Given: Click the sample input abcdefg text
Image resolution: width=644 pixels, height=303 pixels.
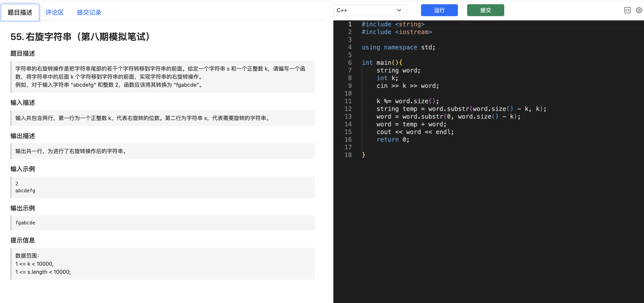Looking at the screenshot, I should coord(25,191).
